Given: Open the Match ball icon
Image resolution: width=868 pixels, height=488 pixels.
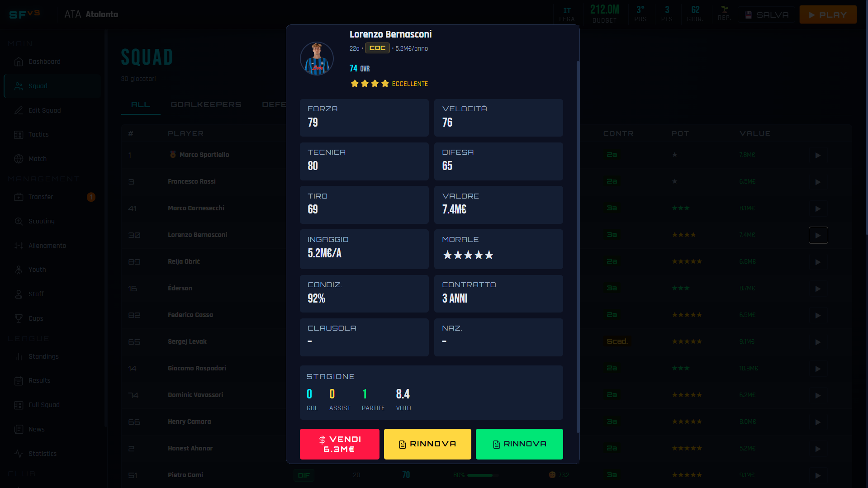Looking at the screenshot, I should 19,159.
